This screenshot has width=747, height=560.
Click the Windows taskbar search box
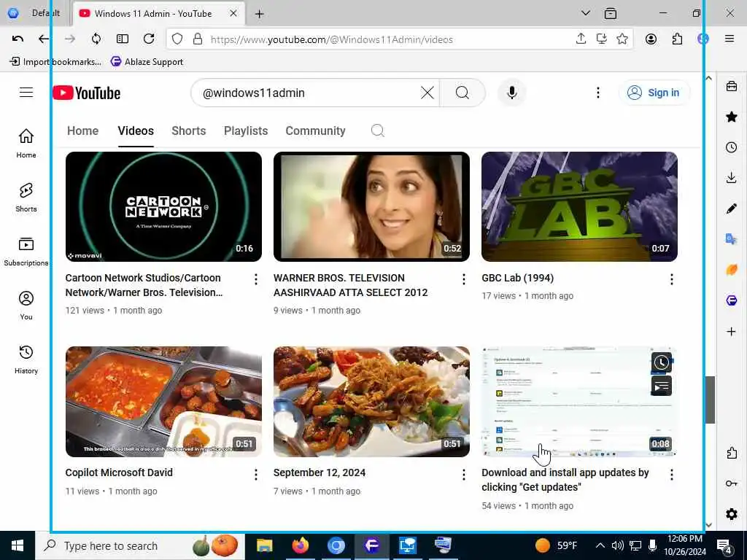(140, 545)
